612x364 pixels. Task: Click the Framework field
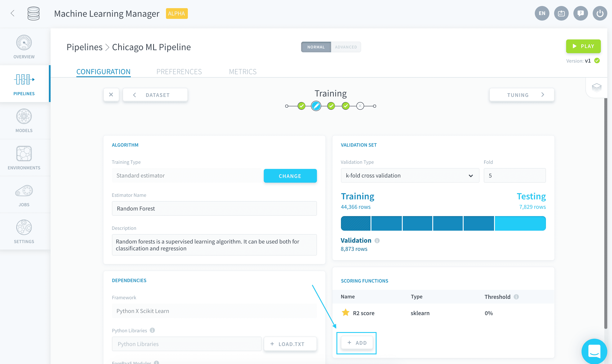[214, 311]
